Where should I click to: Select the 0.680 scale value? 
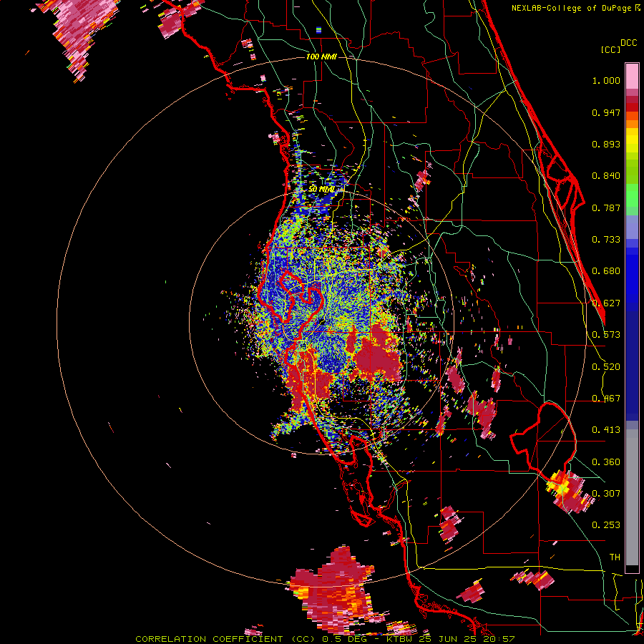coord(606,271)
